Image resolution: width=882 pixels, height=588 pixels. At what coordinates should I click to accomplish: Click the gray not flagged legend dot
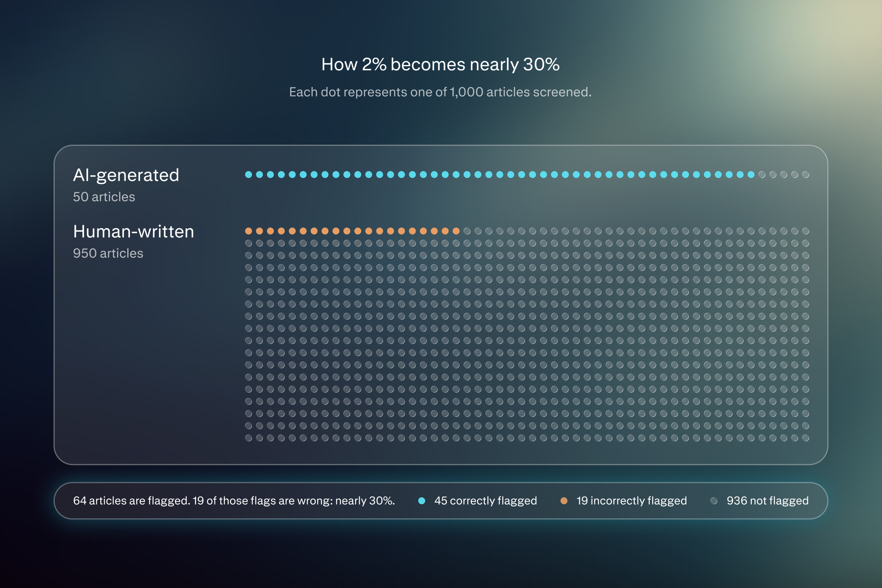pyautogui.click(x=714, y=500)
